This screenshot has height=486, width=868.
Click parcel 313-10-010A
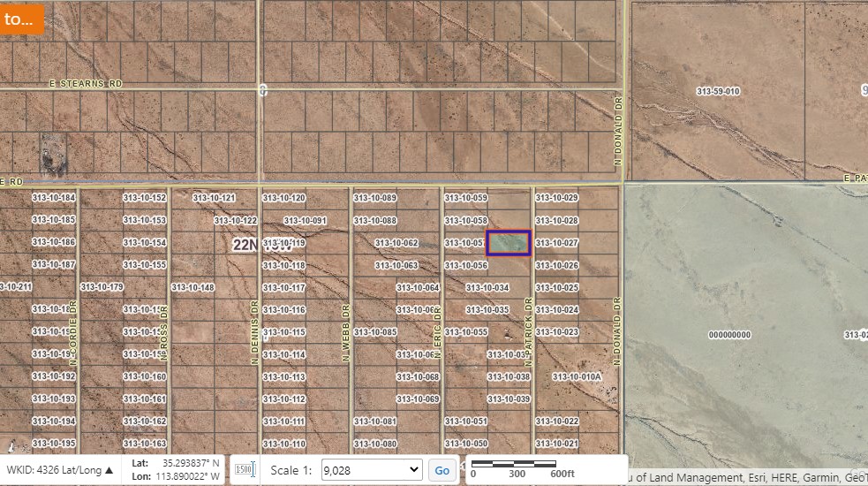(x=577, y=376)
